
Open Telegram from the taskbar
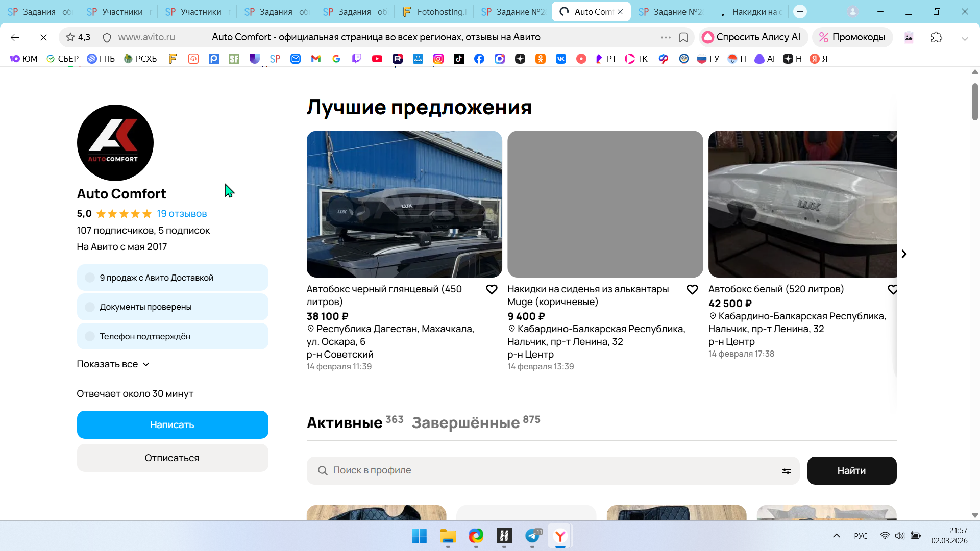click(532, 536)
